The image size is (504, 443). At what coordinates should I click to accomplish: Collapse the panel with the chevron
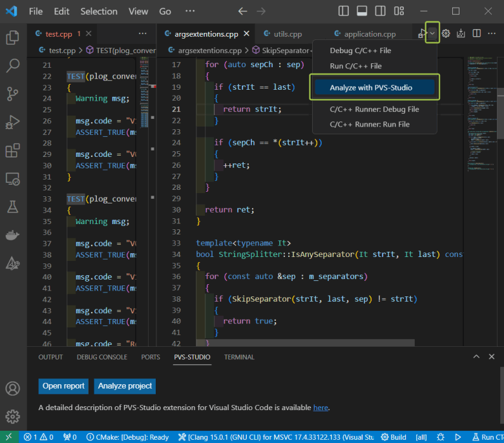[x=476, y=357]
